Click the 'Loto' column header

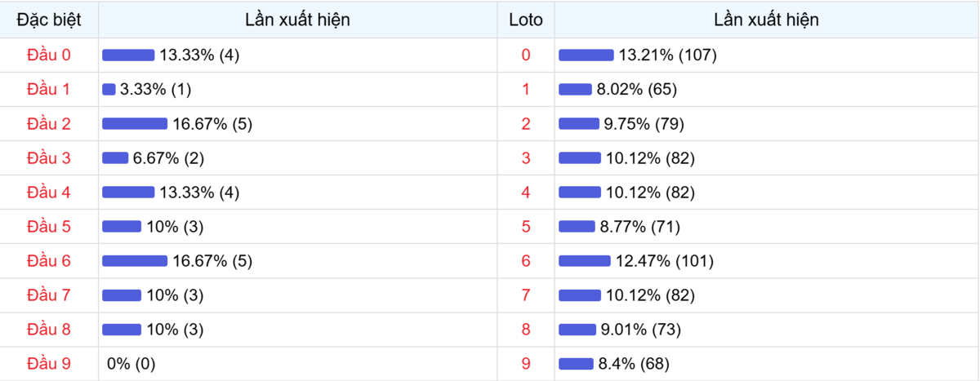coord(525,20)
